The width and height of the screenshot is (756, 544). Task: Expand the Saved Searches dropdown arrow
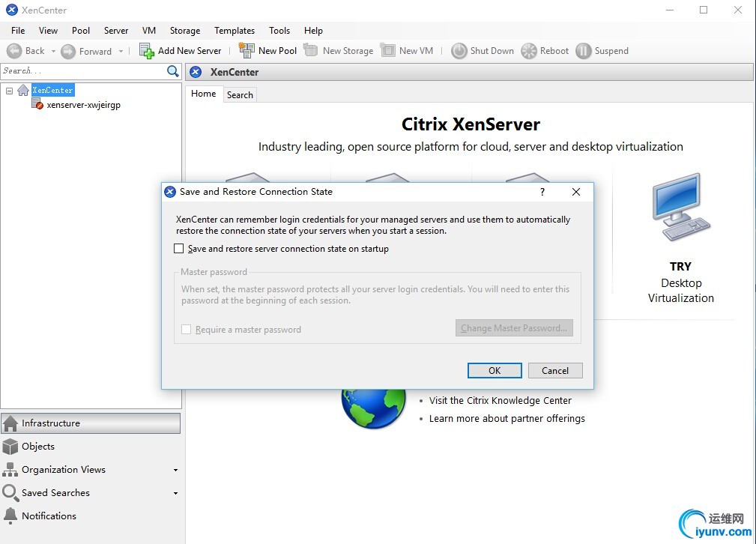[175, 493]
